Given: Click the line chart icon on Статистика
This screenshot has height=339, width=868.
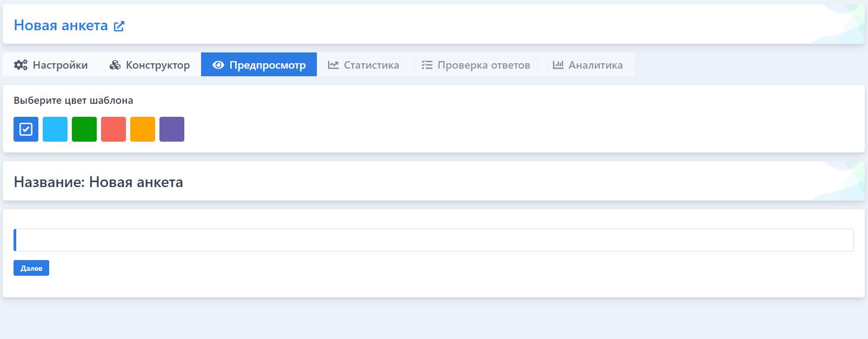Looking at the screenshot, I should click(x=333, y=65).
